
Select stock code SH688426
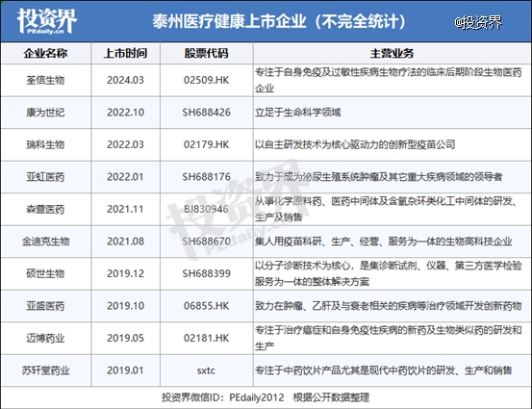click(x=206, y=113)
